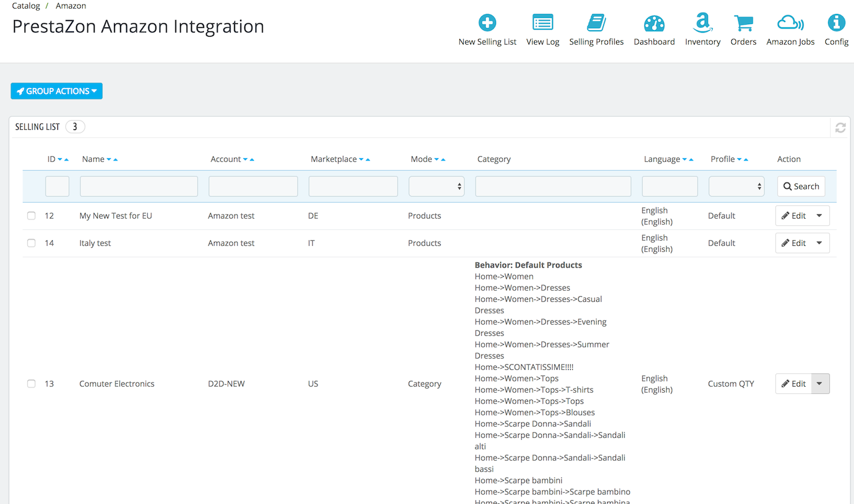The width and height of the screenshot is (854, 504).
Task: Sort Name column descending
Action: click(109, 159)
